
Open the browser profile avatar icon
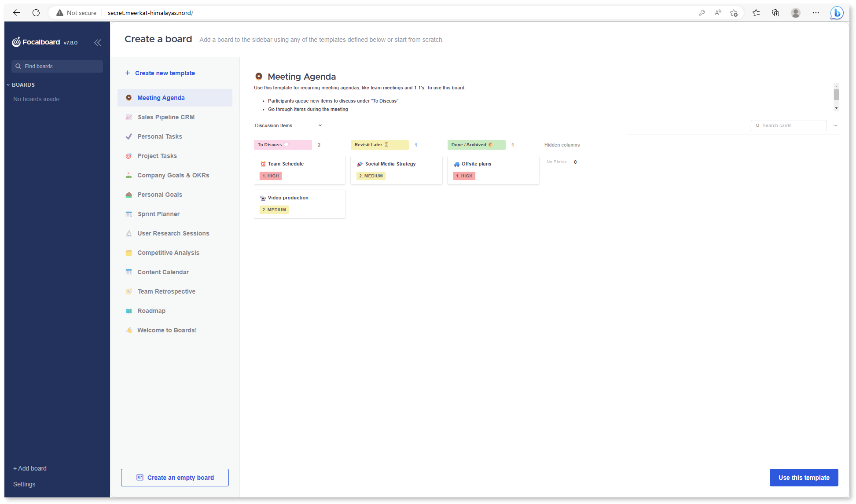(x=795, y=13)
